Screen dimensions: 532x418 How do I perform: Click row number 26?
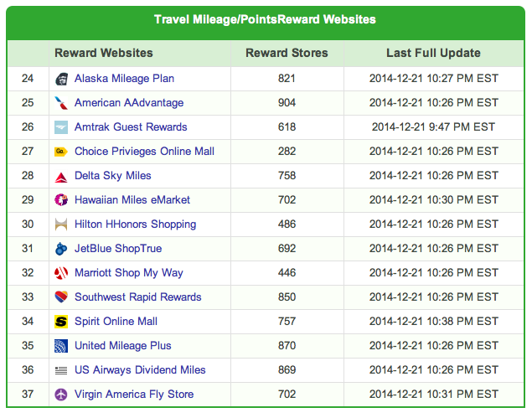click(x=28, y=127)
